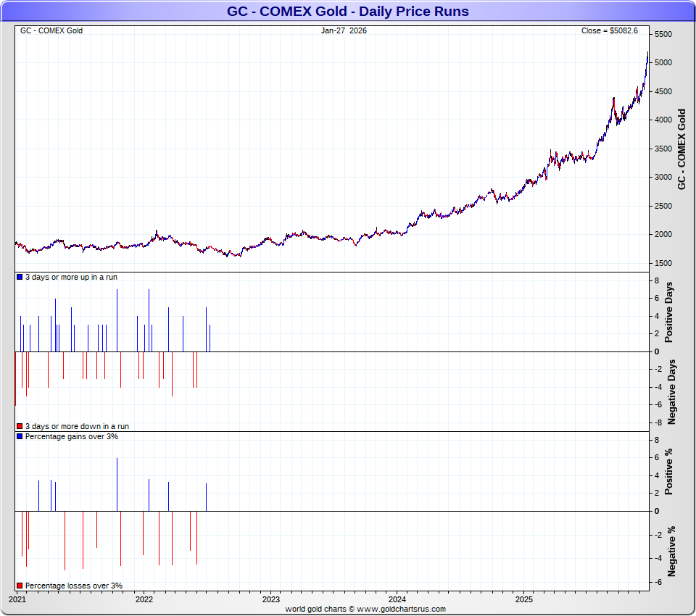Click the 'Negative %' axis title
The width and height of the screenshot is (696, 616).
pos(671,552)
